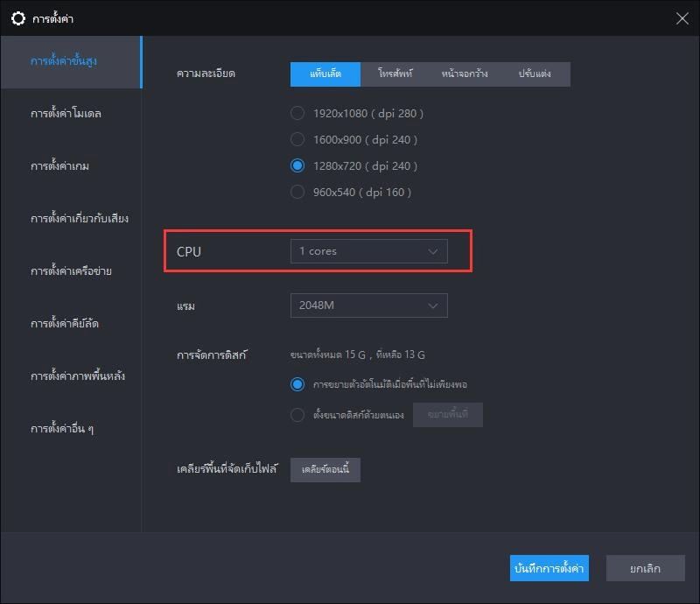The width and height of the screenshot is (700, 604).
Task: Save settings with บันทึกการตั้งค่า button
Action: pyautogui.click(x=548, y=568)
